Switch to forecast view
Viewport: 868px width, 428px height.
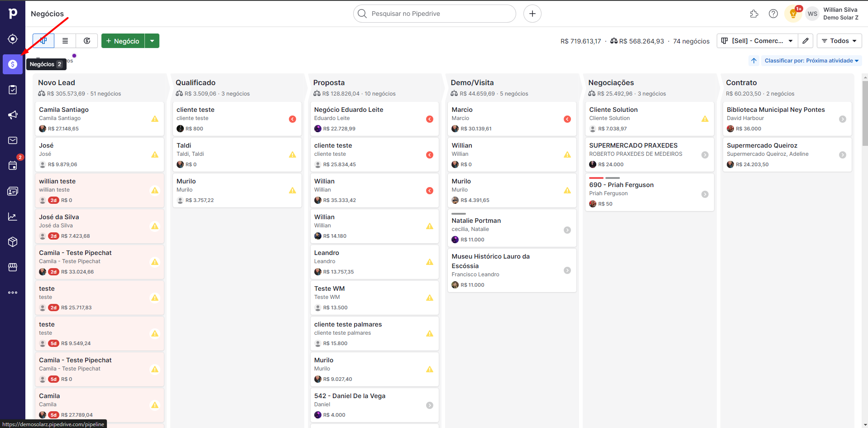(x=87, y=41)
